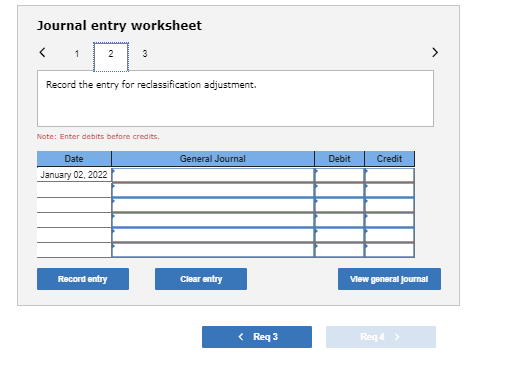Click the Journal entry worksheet heading

point(119,26)
